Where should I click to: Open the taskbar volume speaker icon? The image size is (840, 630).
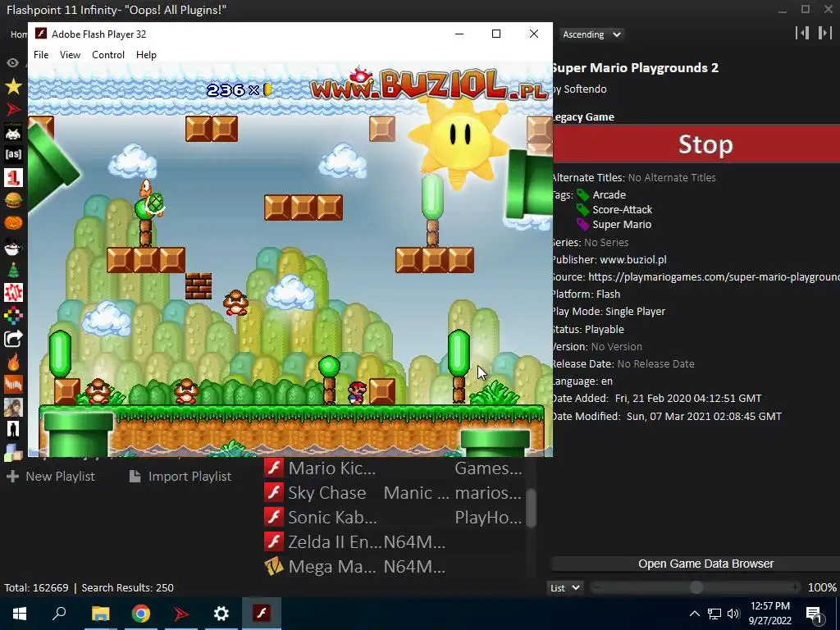tap(733, 614)
